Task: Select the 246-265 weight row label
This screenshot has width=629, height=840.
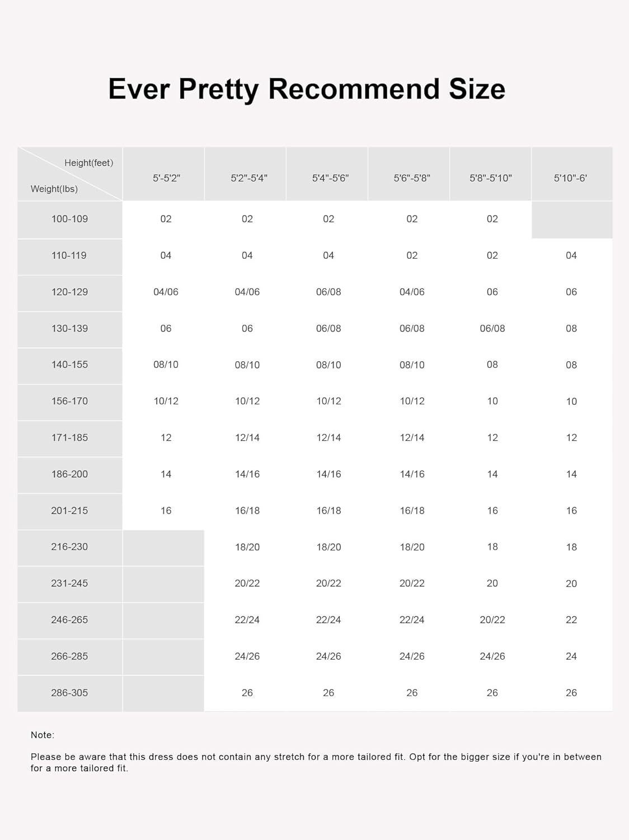Action: (x=69, y=620)
